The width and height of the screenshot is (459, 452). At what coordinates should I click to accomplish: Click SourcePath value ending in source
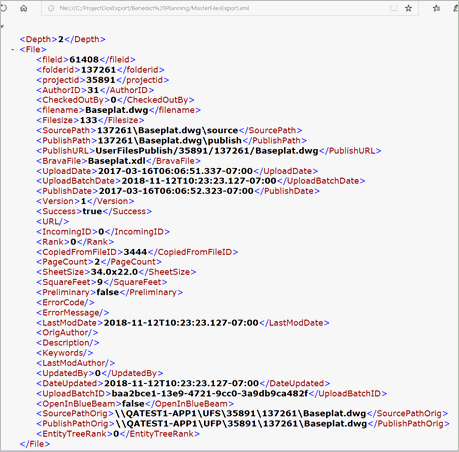[x=167, y=131]
